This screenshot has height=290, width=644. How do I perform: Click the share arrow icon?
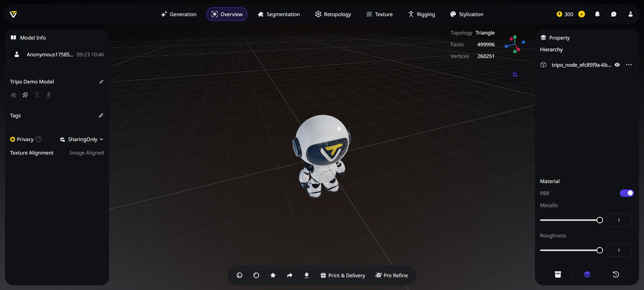pyautogui.click(x=290, y=275)
